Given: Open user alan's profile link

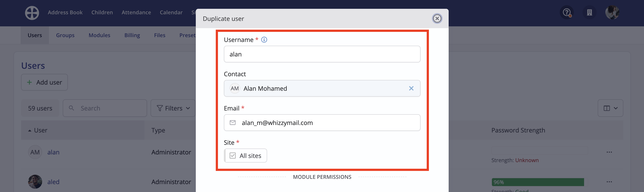Looking at the screenshot, I should (54, 152).
